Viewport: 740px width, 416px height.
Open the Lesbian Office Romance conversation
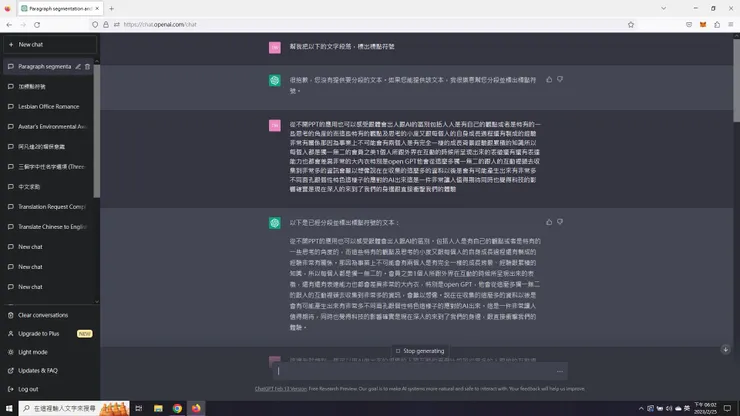coord(48,107)
